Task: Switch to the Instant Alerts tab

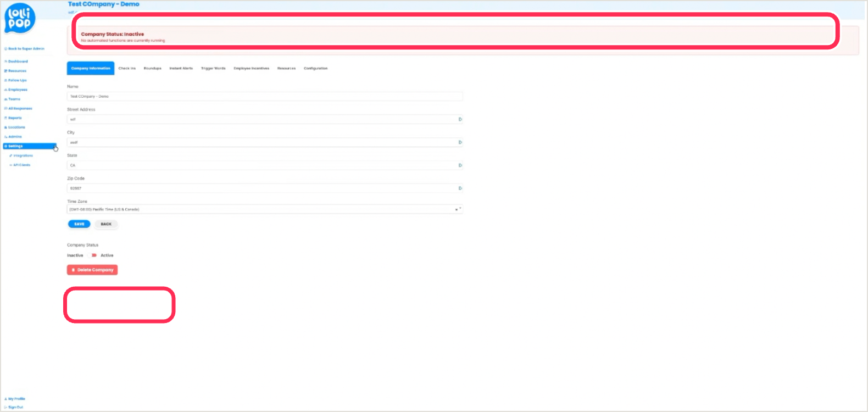Action: coord(181,68)
